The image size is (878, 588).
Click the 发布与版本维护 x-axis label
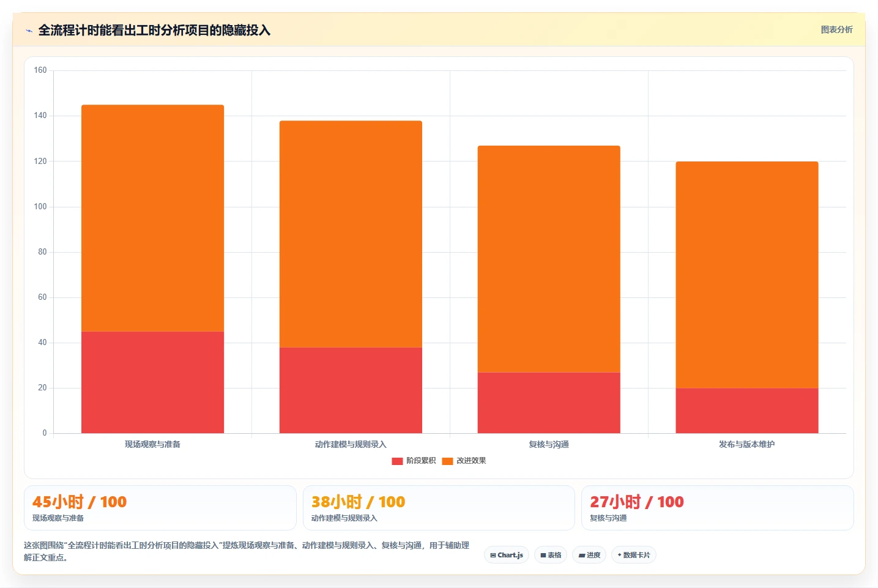point(747,444)
